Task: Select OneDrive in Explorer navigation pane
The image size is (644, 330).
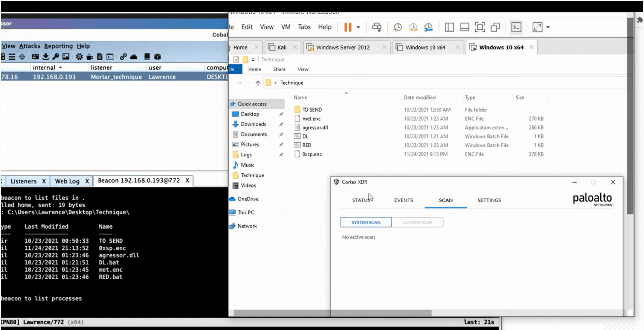Action: (248, 199)
